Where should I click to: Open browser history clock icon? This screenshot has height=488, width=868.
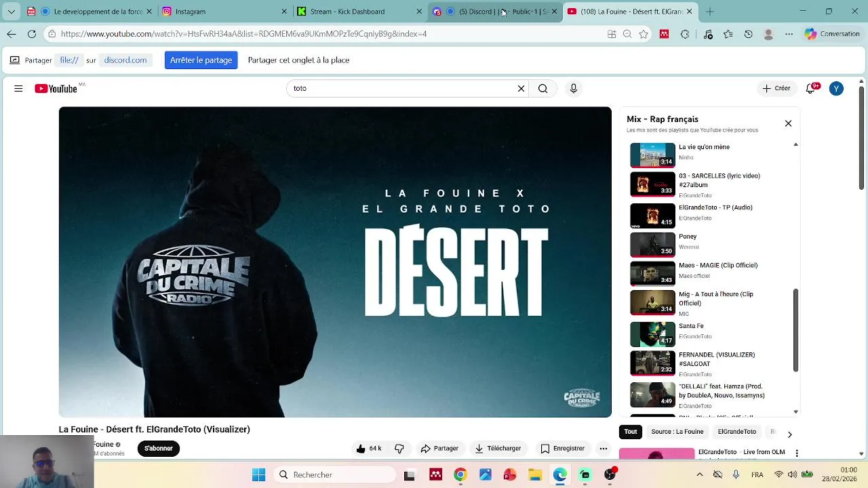click(749, 34)
